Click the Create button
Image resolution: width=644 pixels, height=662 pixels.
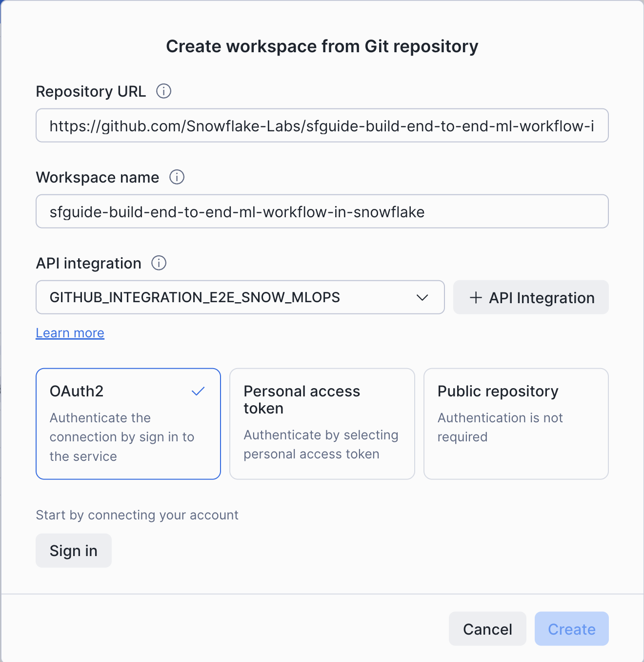pos(571,629)
